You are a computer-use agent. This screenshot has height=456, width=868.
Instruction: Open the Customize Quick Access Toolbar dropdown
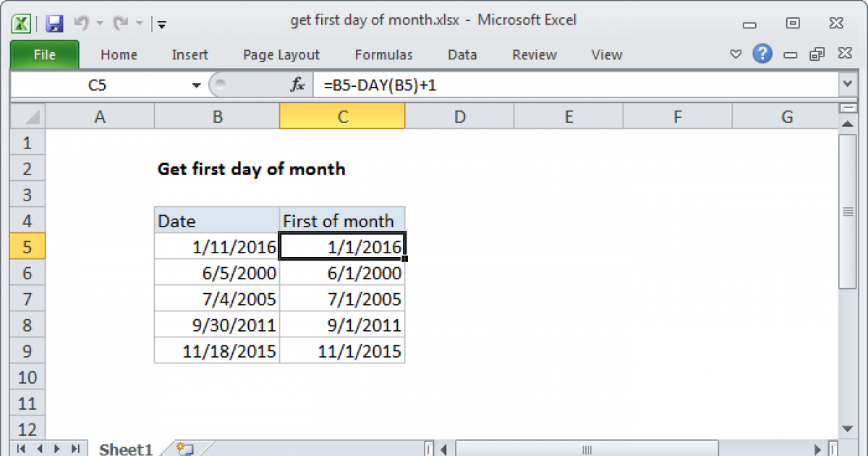pos(161,25)
